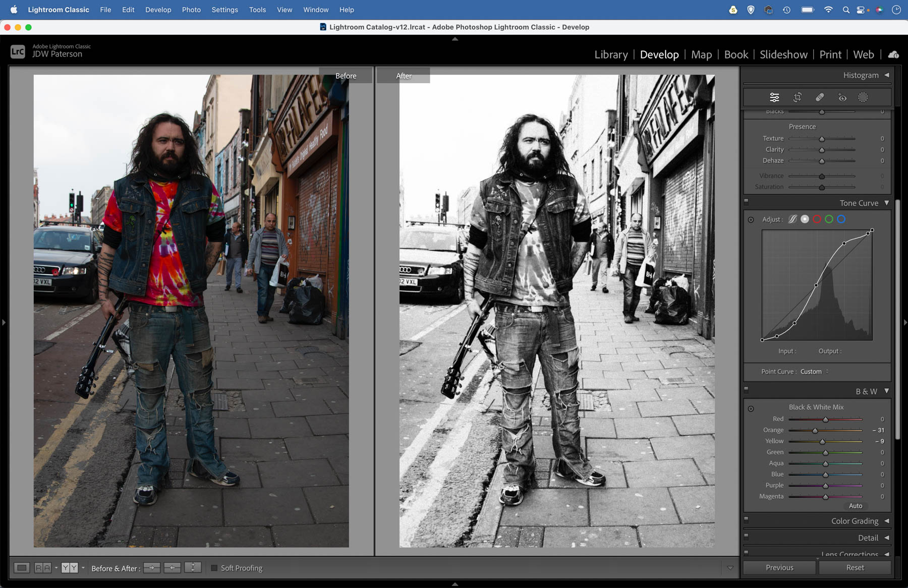This screenshot has width=908, height=588.
Task: Click the Reset button
Action: [x=855, y=567]
